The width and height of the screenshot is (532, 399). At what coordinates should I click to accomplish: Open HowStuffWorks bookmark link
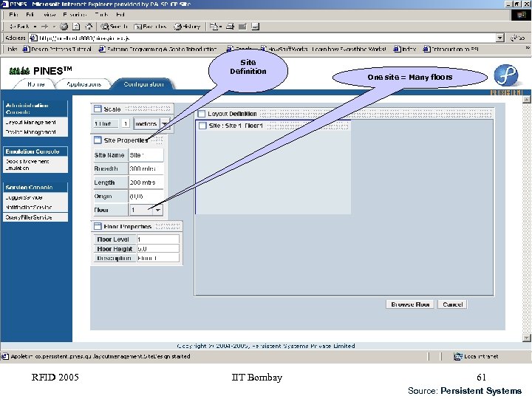(x=323, y=50)
